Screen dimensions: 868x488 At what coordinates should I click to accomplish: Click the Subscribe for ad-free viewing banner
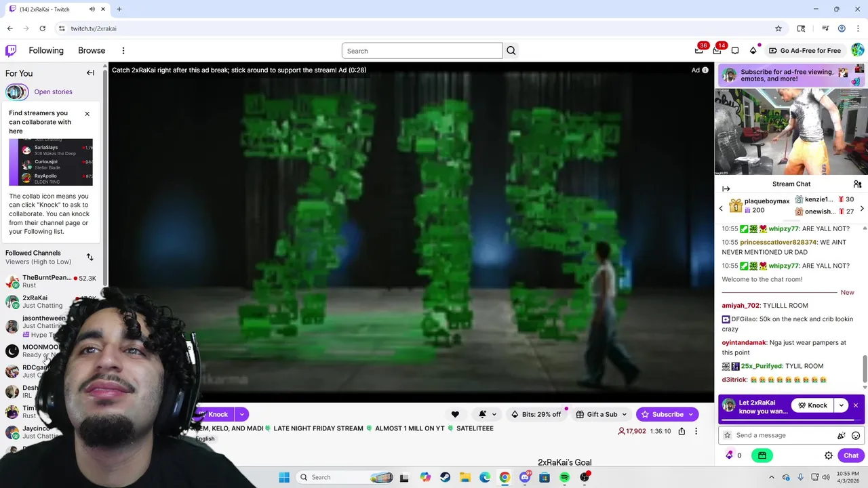791,75
